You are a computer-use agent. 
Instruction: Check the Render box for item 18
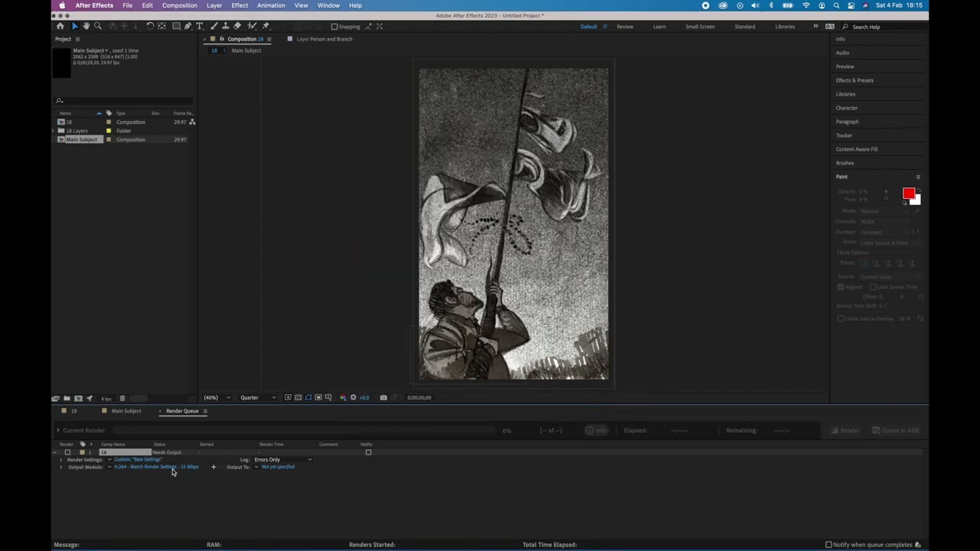(x=67, y=452)
